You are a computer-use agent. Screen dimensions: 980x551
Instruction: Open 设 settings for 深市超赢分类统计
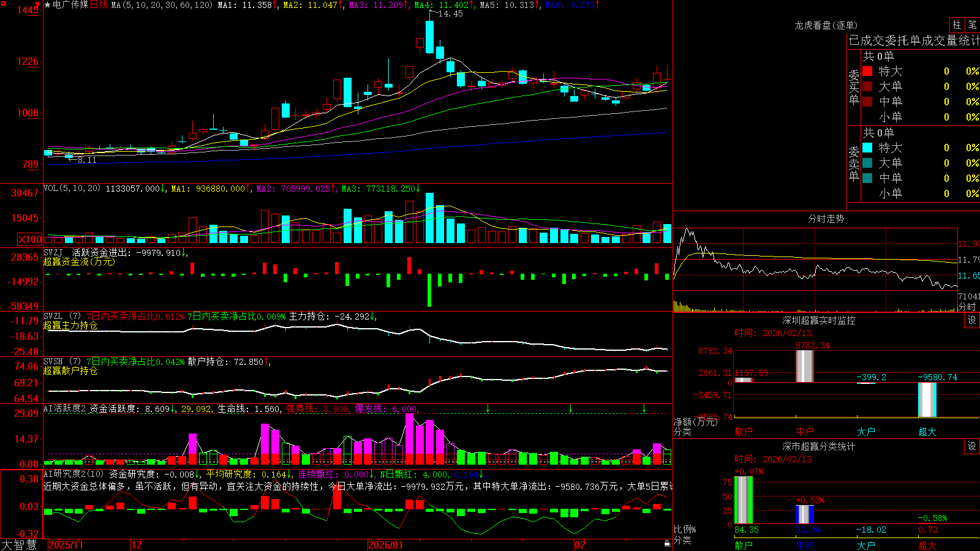(x=972, y=446)
